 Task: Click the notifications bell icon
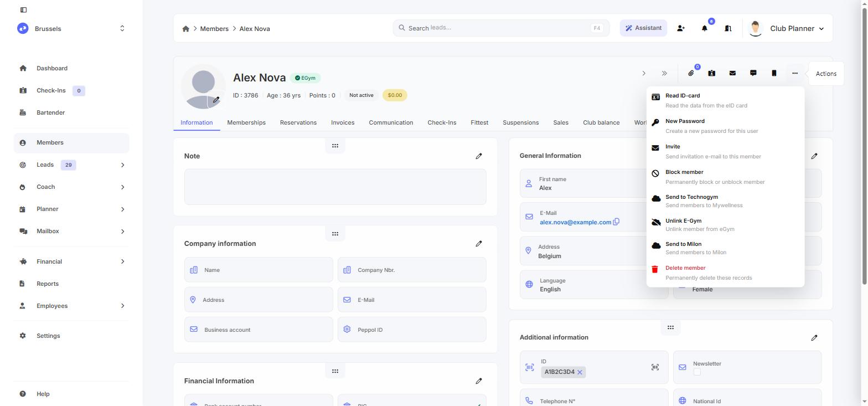705,28
